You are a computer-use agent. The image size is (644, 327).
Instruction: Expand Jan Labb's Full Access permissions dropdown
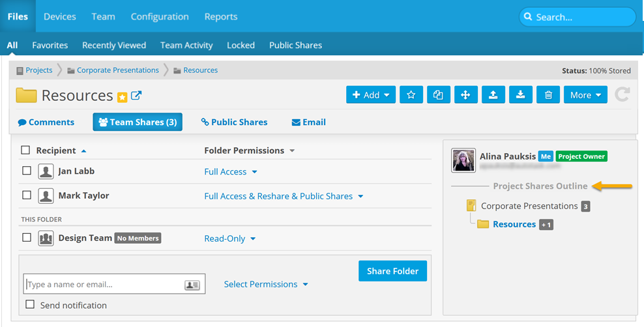(231, 172)
